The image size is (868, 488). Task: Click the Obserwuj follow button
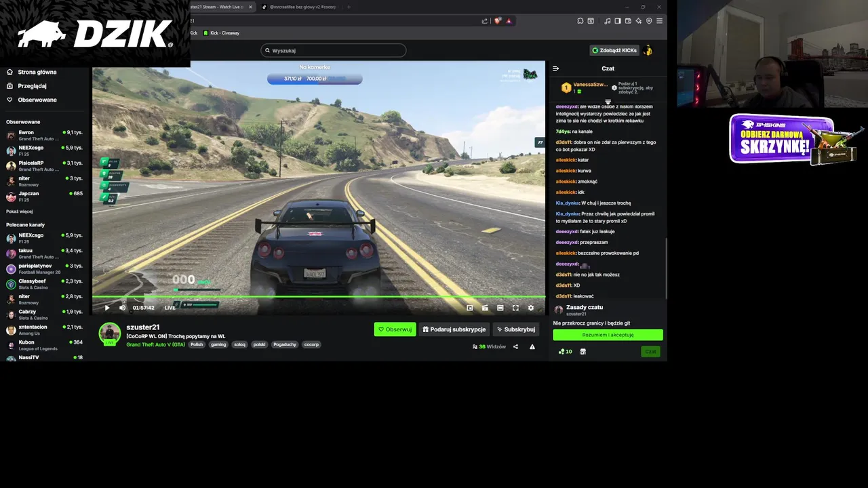click(395, 329)
